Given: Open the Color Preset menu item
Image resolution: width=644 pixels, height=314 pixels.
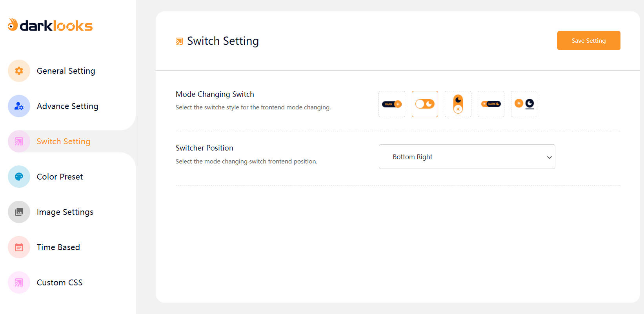Looking at the screenshot, I should (x=60, y=177).
